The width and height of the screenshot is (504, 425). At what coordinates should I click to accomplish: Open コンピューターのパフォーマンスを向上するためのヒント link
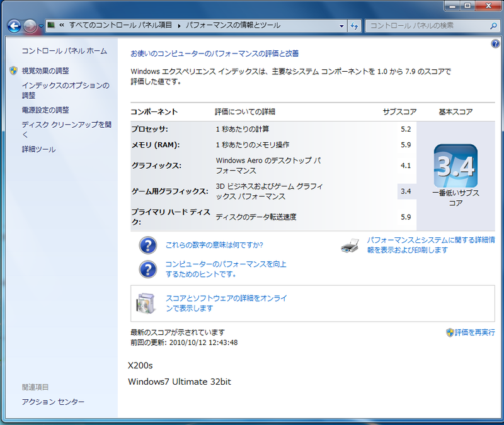tap(226, 269)
